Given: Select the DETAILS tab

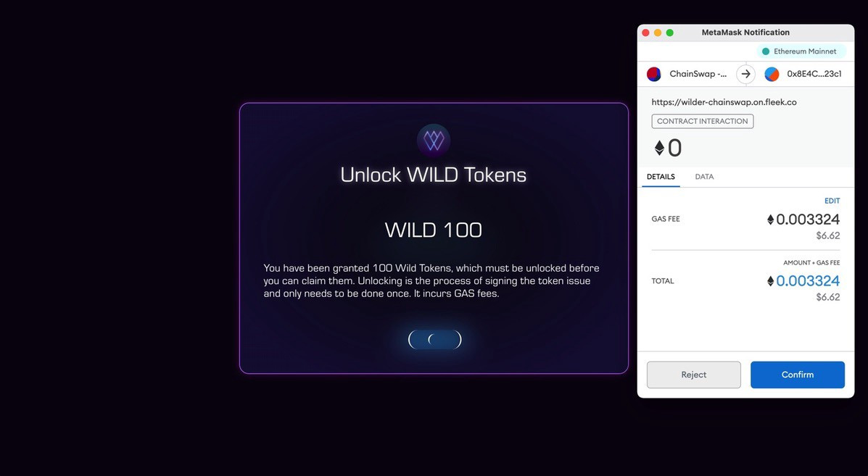Looking at the screenshot, I should tap(661, 177).
